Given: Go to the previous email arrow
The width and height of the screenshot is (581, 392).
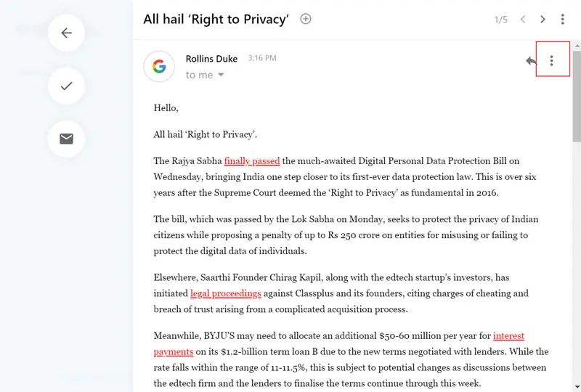Looking at the screenshot, I should (x=522, y=20).
